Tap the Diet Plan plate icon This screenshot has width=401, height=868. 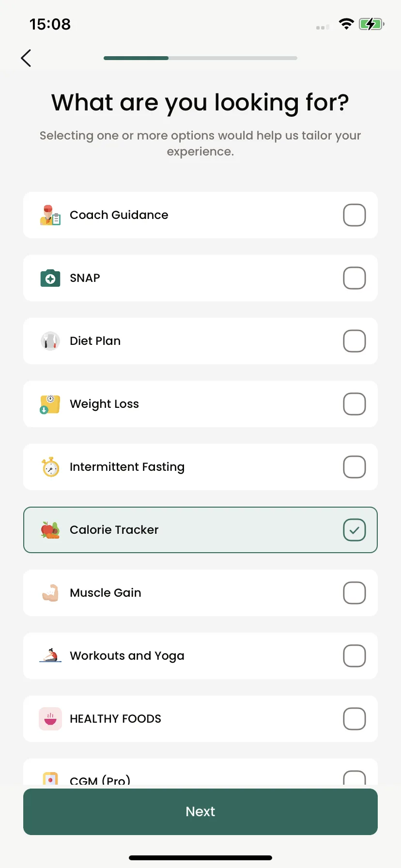click(50, 341)
